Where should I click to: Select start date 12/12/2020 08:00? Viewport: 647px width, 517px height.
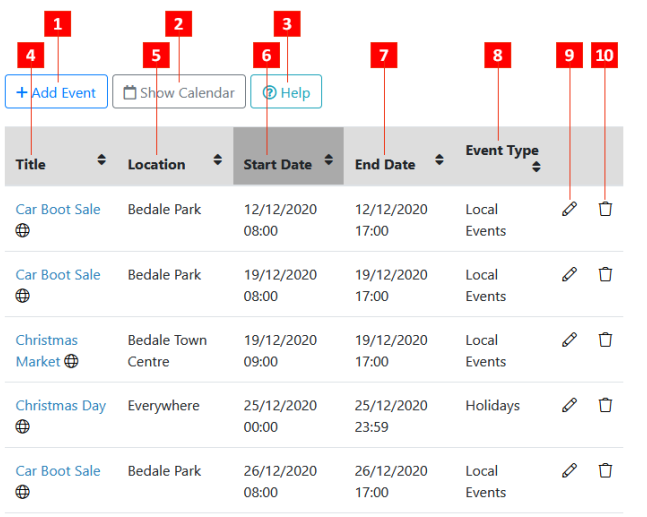click(280, 220)
